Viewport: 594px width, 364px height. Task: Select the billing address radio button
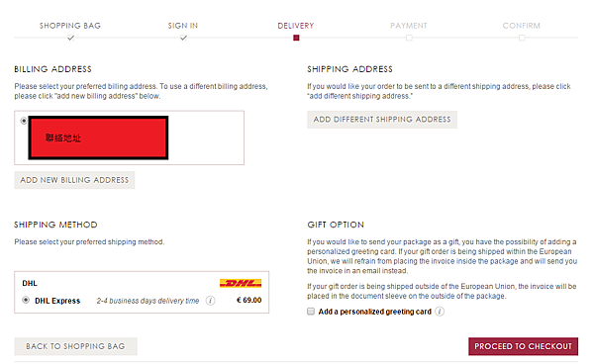[x=24, y=121]
